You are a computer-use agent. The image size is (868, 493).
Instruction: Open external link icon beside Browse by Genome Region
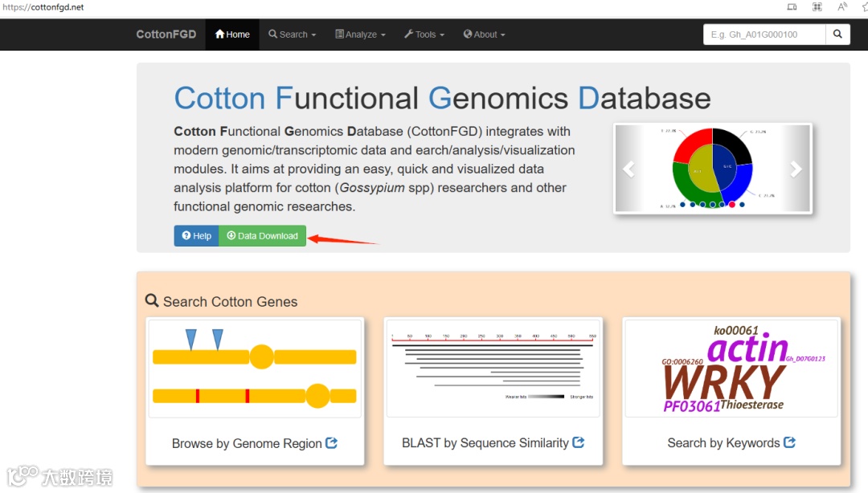[331, 442]
